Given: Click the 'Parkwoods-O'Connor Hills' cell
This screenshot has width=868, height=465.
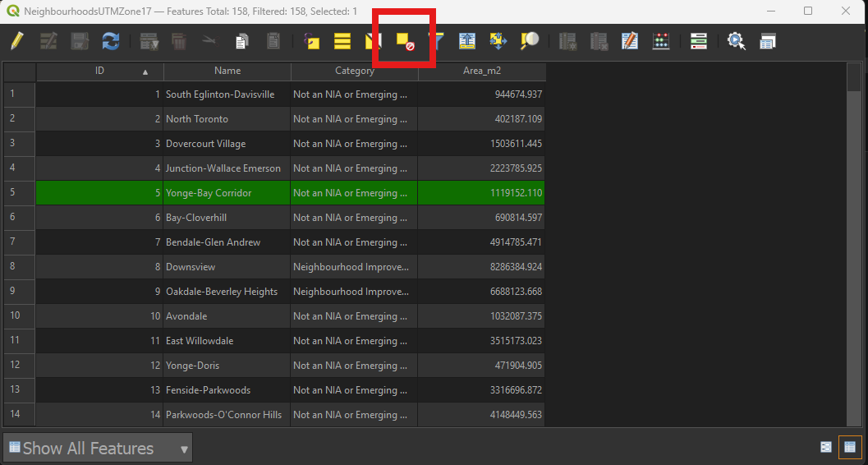Looking at the screenshot, I should (227, 415).
